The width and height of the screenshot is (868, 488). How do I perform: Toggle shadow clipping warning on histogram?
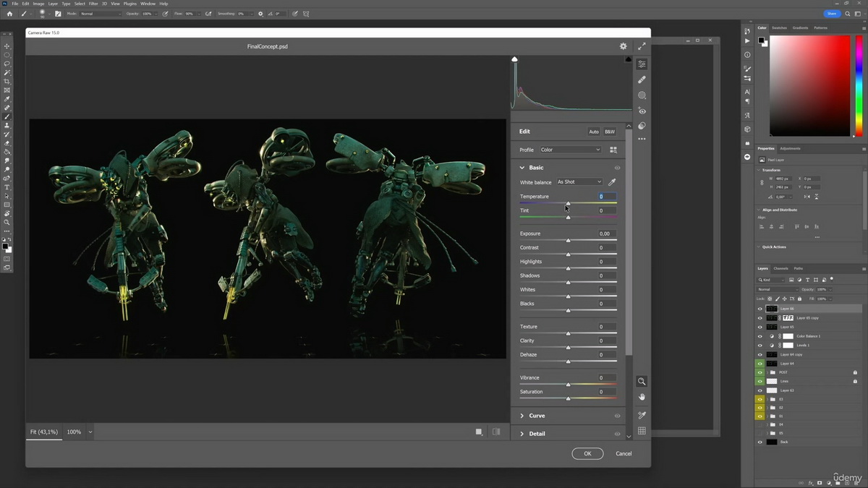point(514,59)
